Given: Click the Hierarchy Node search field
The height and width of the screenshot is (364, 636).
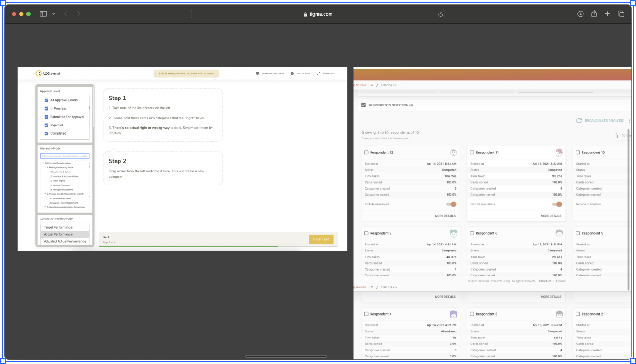Looking at the screenshot, I should tap(65, 156).
